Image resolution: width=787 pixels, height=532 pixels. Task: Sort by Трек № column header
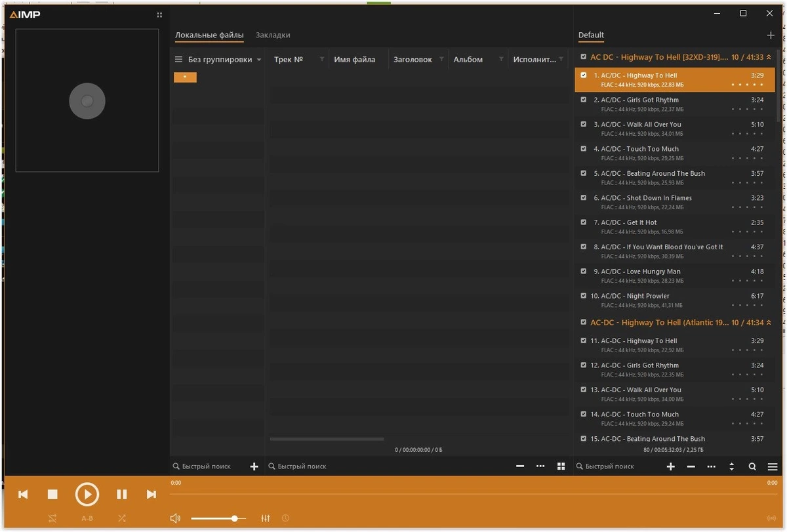coord(289,60)
